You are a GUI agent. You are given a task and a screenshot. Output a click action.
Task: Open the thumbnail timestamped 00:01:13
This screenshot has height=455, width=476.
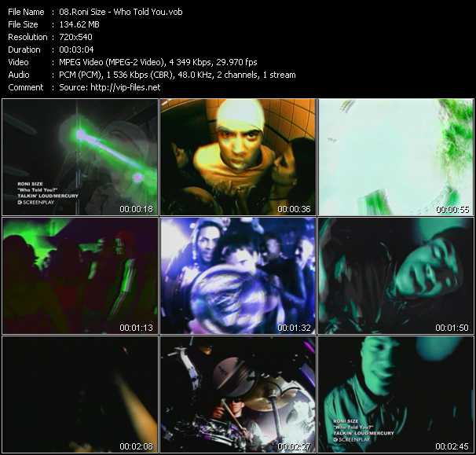80,276
